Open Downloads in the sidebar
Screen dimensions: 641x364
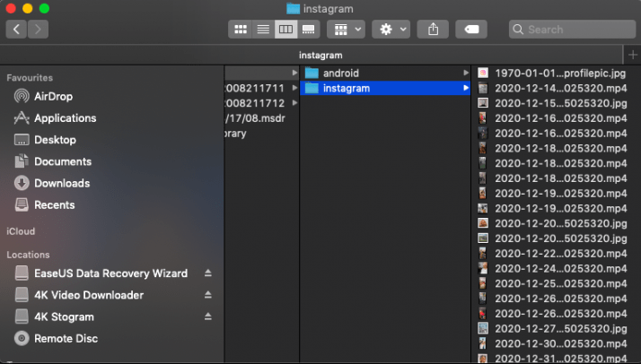click(x=62, y=183)
